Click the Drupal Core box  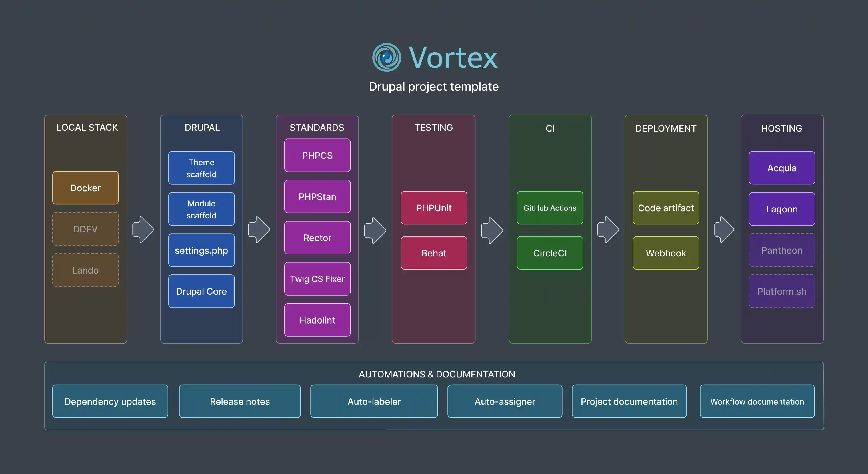click(x=201, y=291)
